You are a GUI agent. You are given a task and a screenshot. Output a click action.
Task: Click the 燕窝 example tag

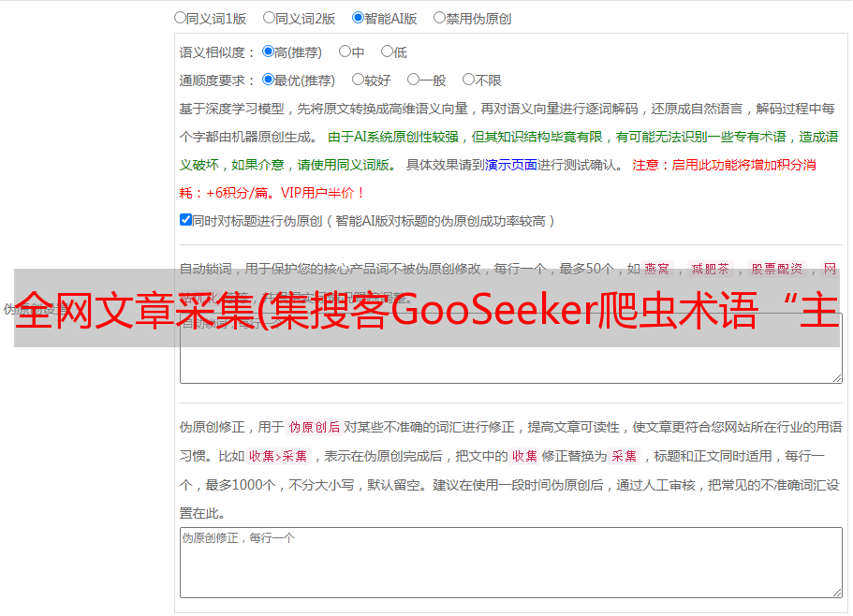coord(656,269)
